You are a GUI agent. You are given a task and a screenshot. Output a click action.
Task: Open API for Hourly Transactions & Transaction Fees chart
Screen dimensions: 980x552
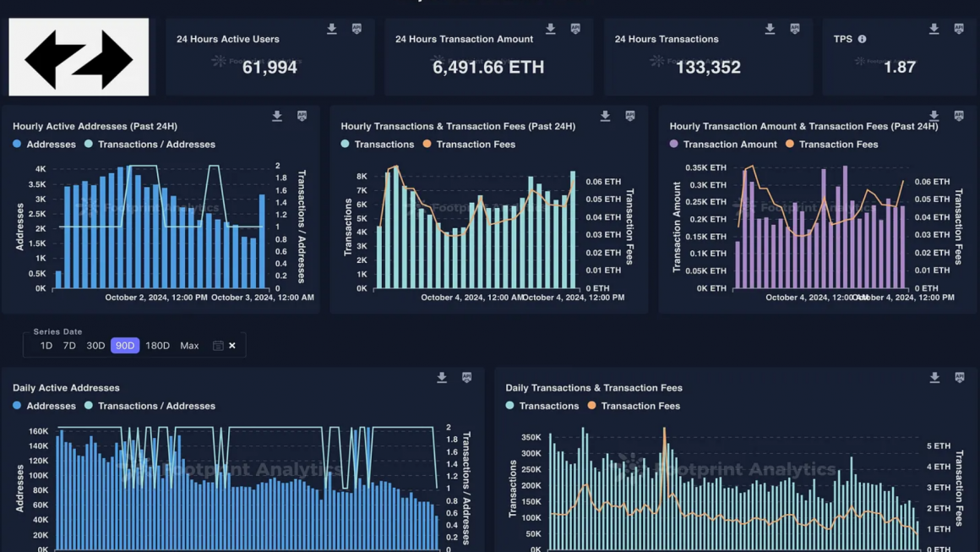coord(630,117)
